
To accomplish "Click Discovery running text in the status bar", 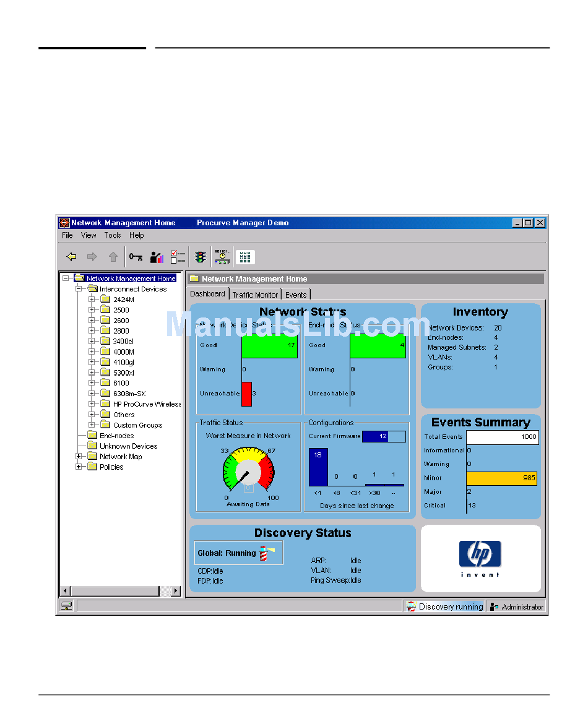I will (x=451, y=606).
